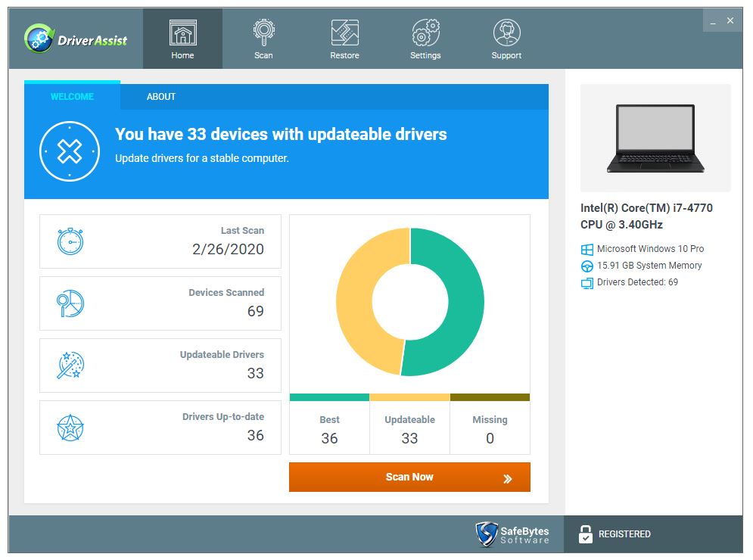753x560 pixels.
Task: Click the double chevron on Scan Now
Action: [x=508, y=478]
